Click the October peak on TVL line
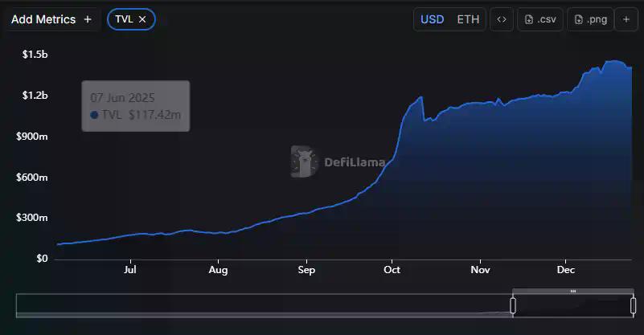This screenshot has height=335, width=644. pos(420,98)
